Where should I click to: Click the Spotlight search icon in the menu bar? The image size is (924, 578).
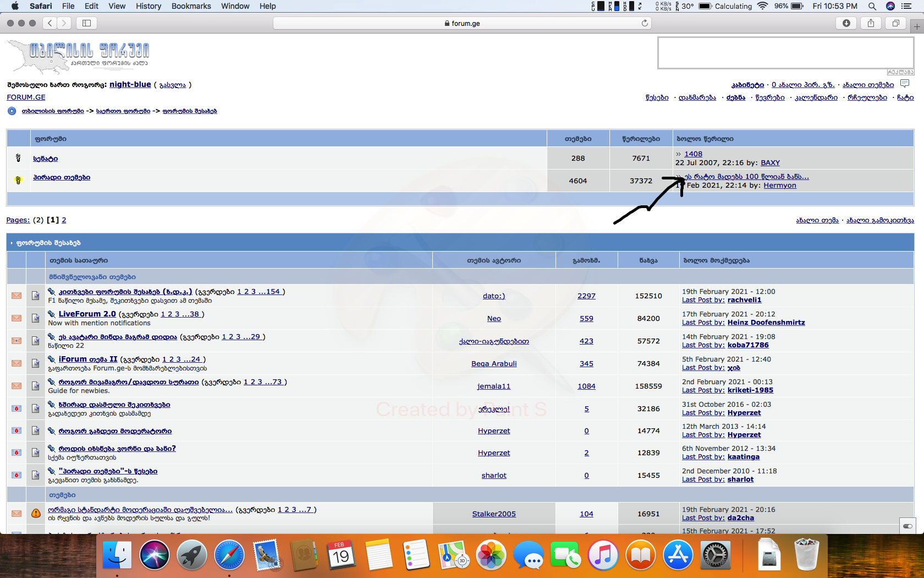tap(872, 6)
